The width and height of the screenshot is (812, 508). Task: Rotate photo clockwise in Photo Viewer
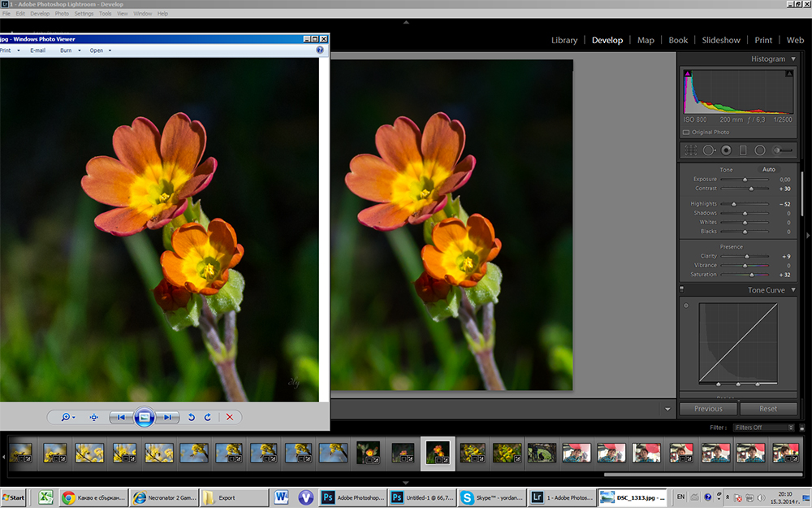pyautogui.click(x=208, y=417)
